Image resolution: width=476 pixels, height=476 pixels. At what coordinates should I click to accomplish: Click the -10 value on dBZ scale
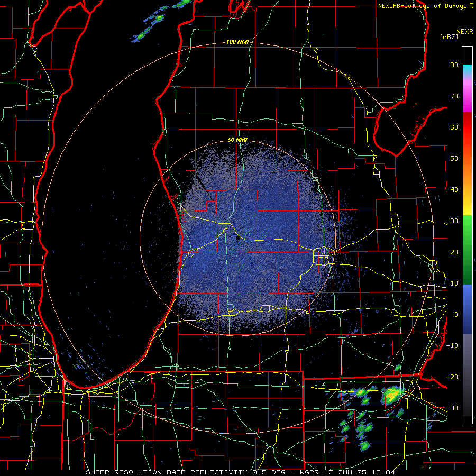pyautogui.click(x=452, y=346)
